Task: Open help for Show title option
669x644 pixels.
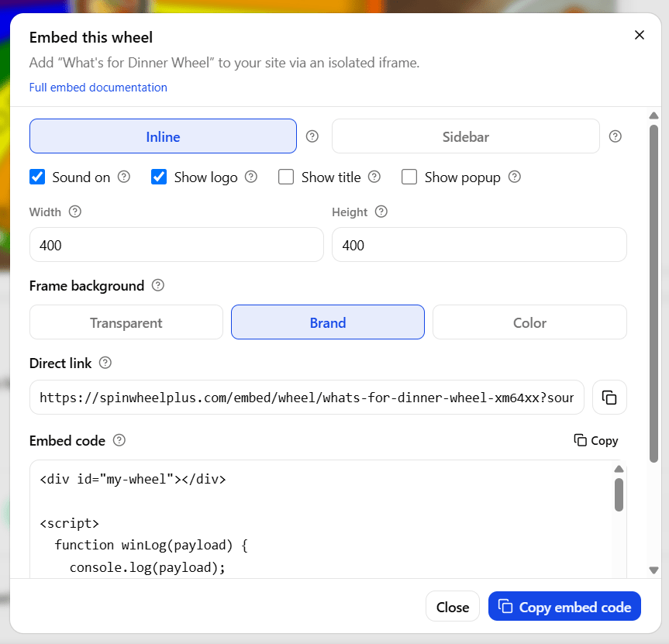Action: tap(374, 177)
